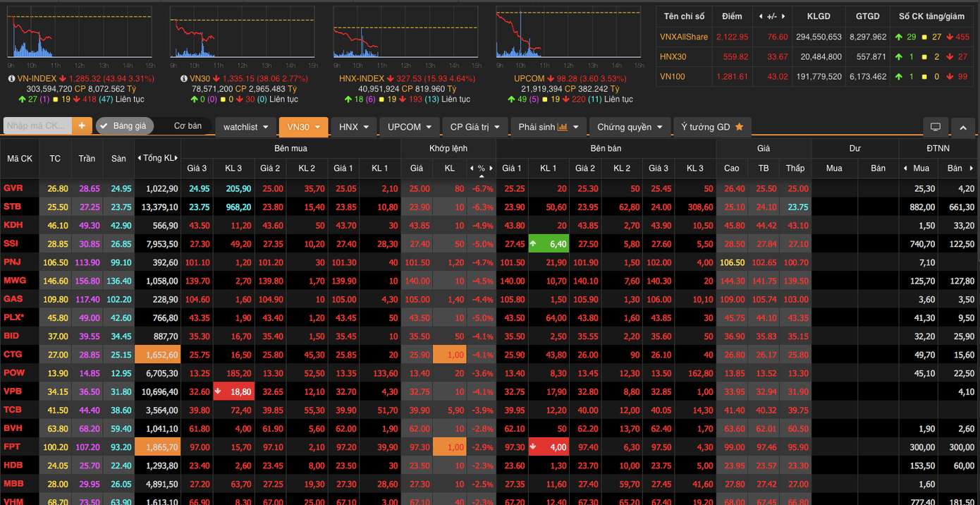980x505 pixels.
Task: Collapse the index charts panel with up chevron
Action: pos(963,127)
